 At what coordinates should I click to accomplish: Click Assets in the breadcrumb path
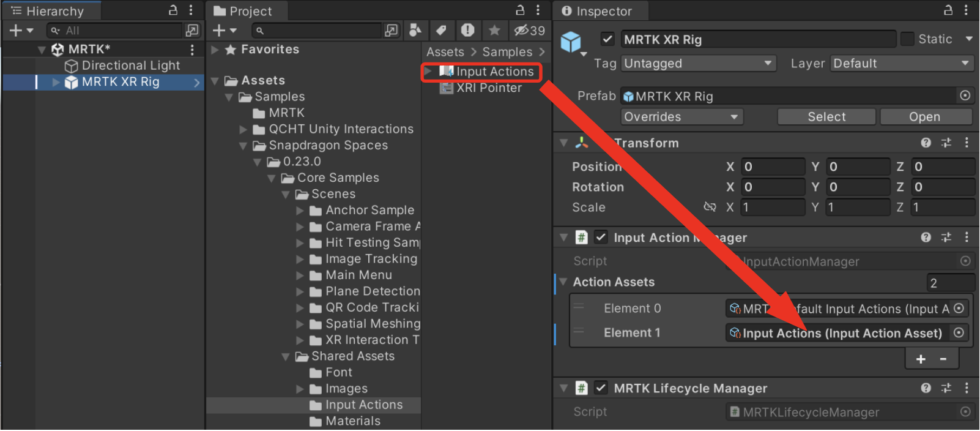pyautogui.click(x=445, y=53)
